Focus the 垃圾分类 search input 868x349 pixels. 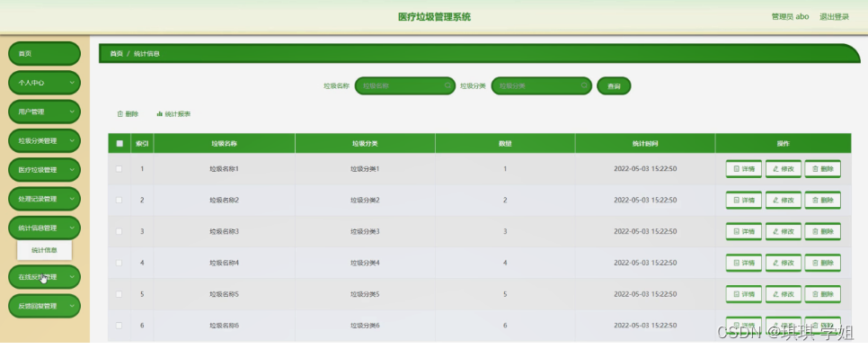(x=542, y=85)
